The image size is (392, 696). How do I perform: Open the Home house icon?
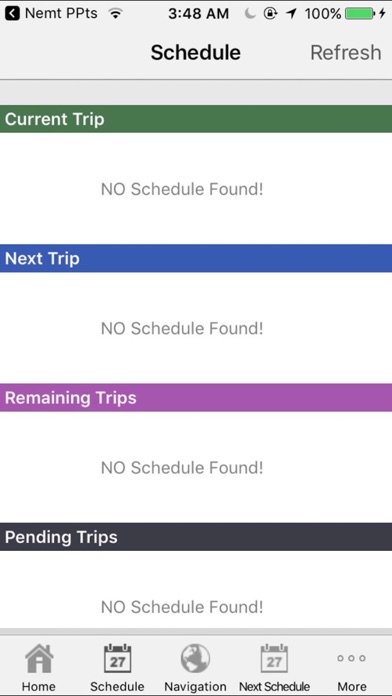[39, 658]
